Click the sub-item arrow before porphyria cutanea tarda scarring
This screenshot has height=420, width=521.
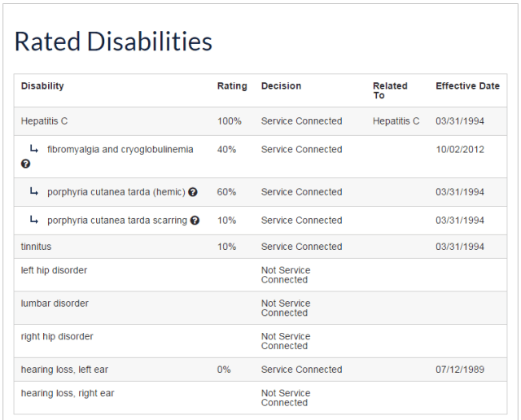(34, 221)
